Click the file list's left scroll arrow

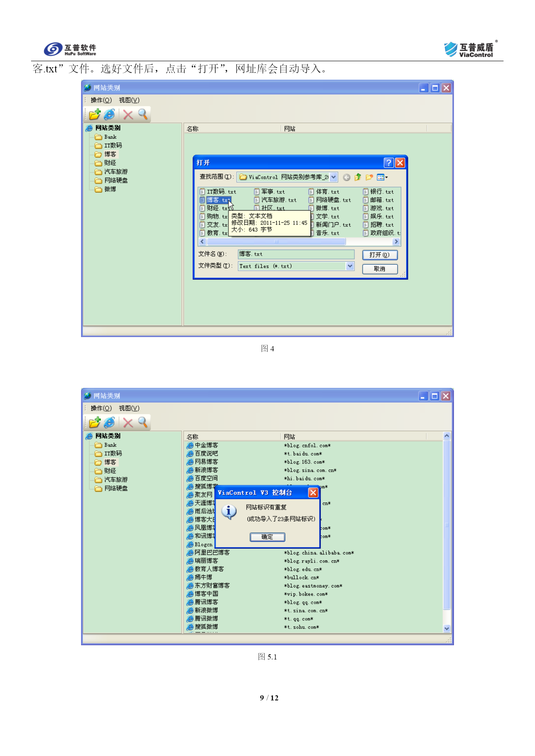(202, 242)
